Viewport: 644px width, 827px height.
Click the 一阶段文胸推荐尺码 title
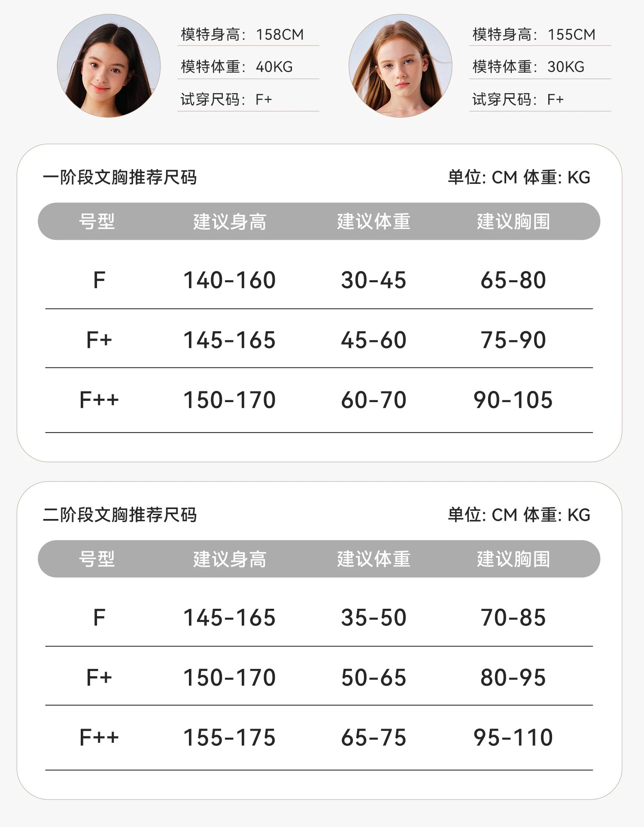pyautogui.click(x=120, y=177)
